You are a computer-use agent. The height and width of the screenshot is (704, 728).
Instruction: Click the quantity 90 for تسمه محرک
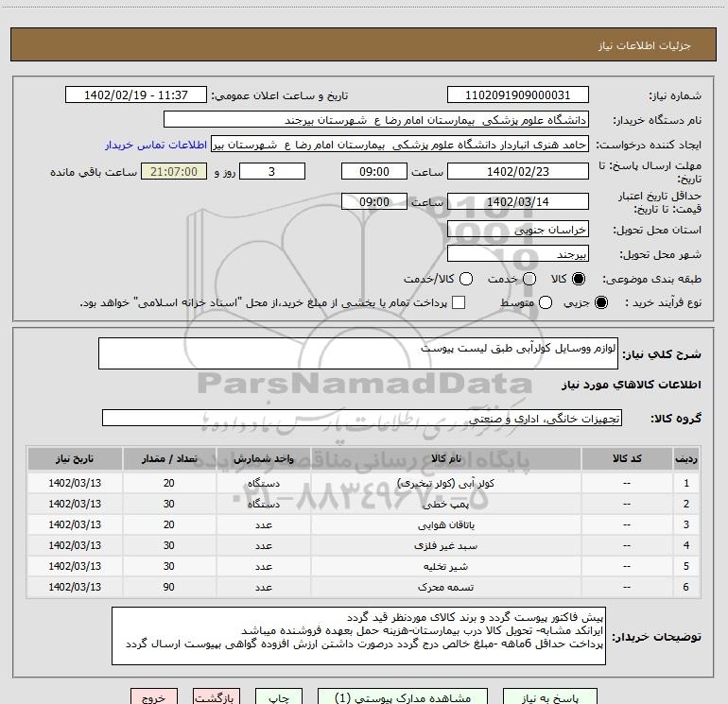point(169,587)
